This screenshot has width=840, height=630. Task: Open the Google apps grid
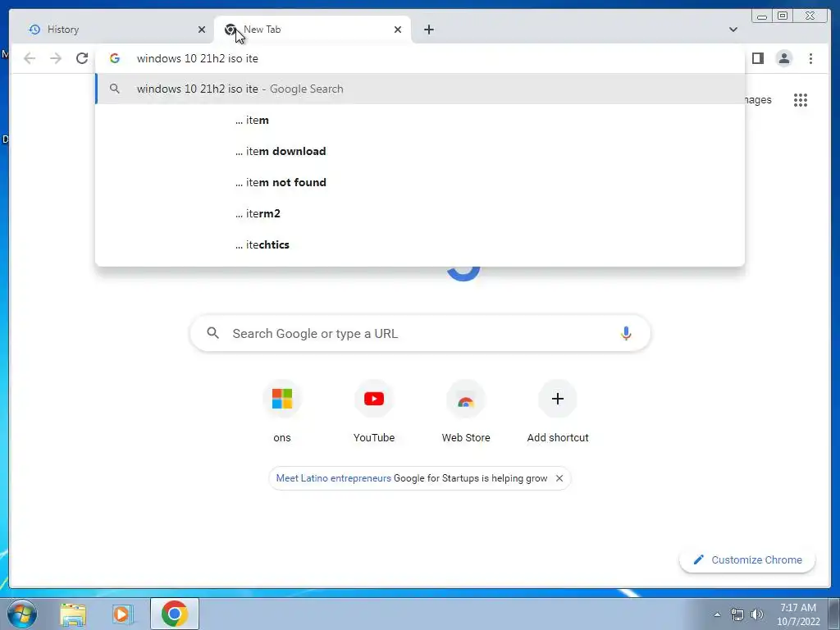801,99
